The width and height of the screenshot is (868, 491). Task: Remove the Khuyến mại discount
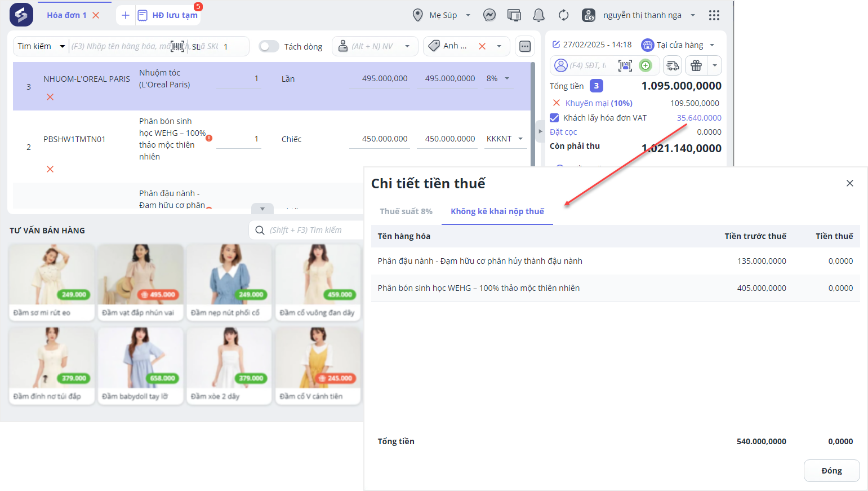557,103
